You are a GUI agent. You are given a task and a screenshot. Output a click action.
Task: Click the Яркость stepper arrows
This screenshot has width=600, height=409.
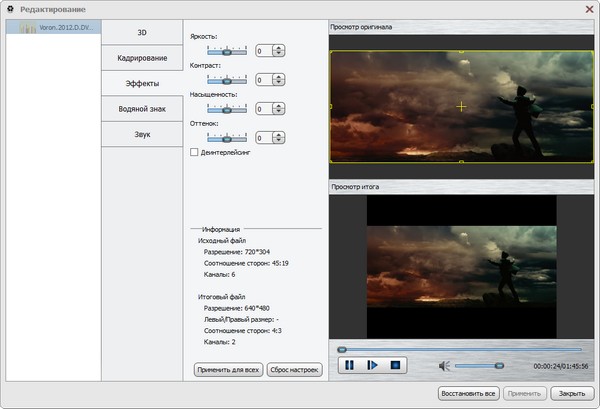277,50
